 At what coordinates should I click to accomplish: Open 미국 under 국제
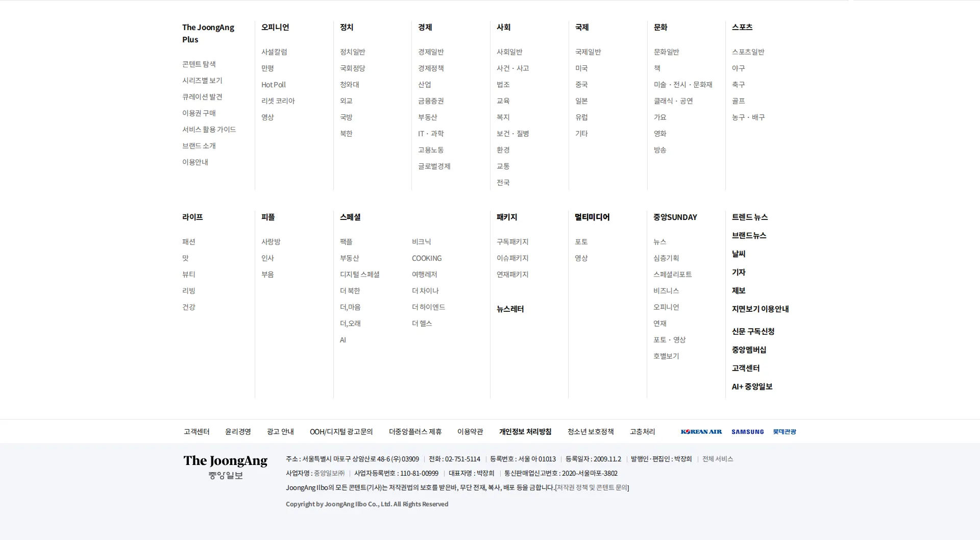click(x=581, y=68)
